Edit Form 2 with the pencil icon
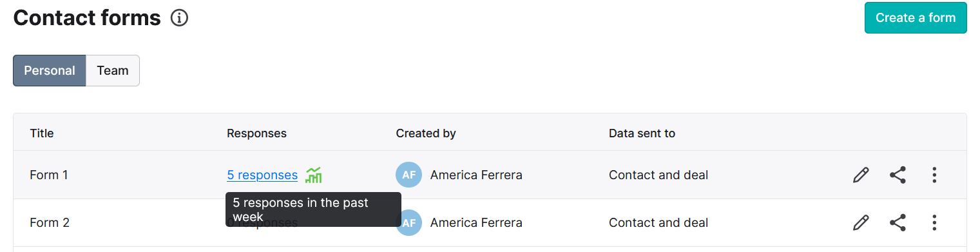The width and height of the screenshot is (980, 252). pyautogui.click(x=861, y=223)
